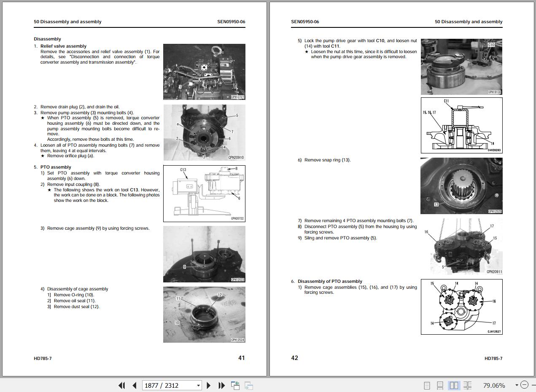Image resolution: width=536 pixels, height=392 pixels.
Task: Enable continuous scrolling page view
Action: (440, 385)
